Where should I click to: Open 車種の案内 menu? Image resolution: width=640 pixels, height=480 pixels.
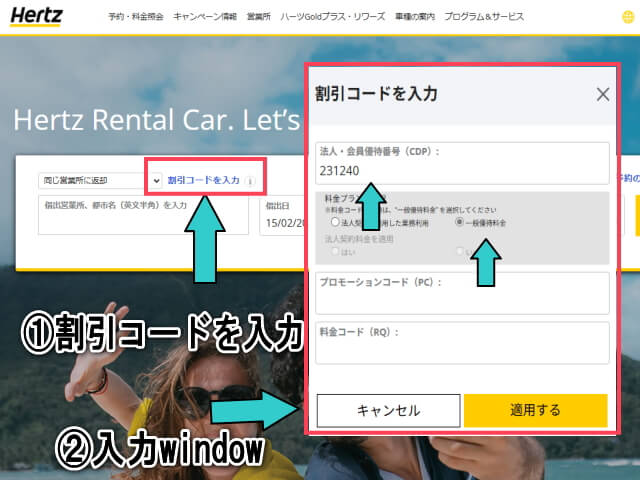pyautogui.click(x=415, y=17)
